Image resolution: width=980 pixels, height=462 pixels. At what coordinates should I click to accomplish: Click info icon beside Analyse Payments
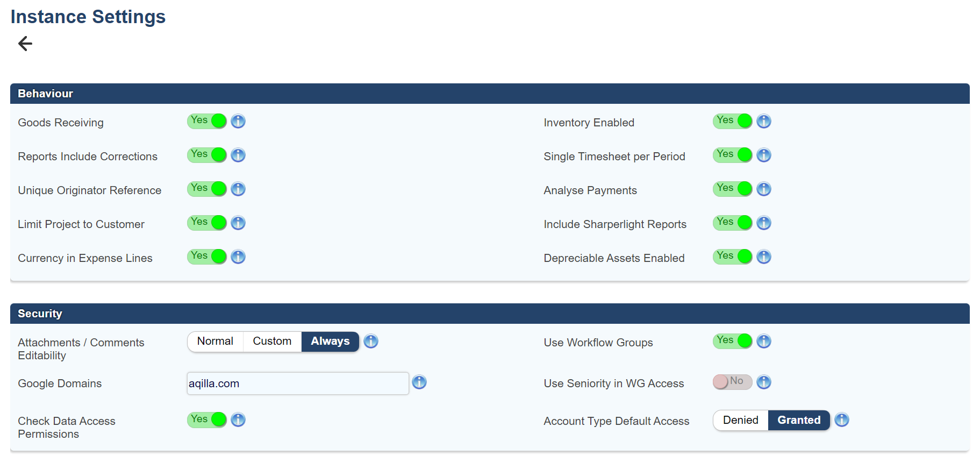[x=763, y=189]
